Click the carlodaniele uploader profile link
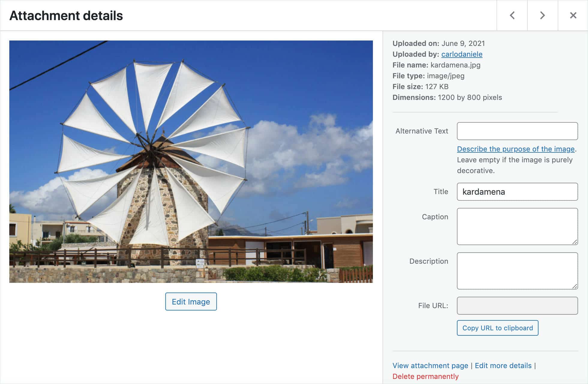Image resolution: width=588 pixels, height=384 pixels. tap(462, 54)
